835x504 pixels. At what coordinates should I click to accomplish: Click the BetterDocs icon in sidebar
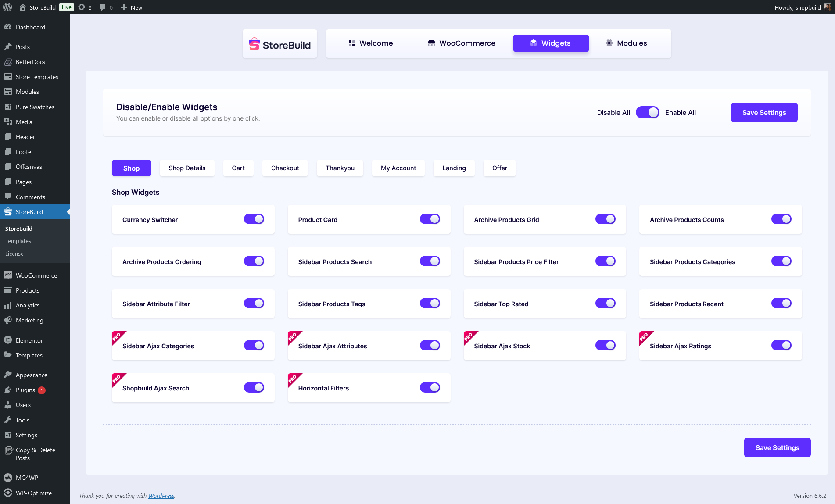coord(8,62)
